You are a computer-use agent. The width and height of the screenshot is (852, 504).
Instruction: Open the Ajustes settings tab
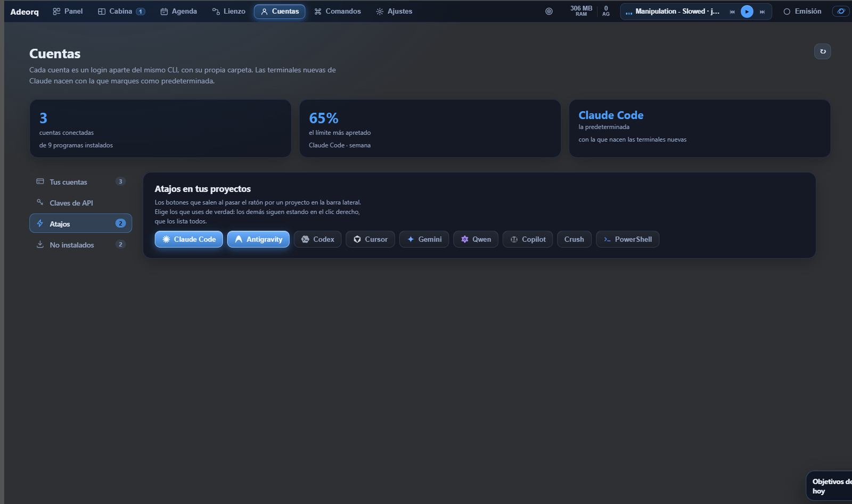point(394,11)
